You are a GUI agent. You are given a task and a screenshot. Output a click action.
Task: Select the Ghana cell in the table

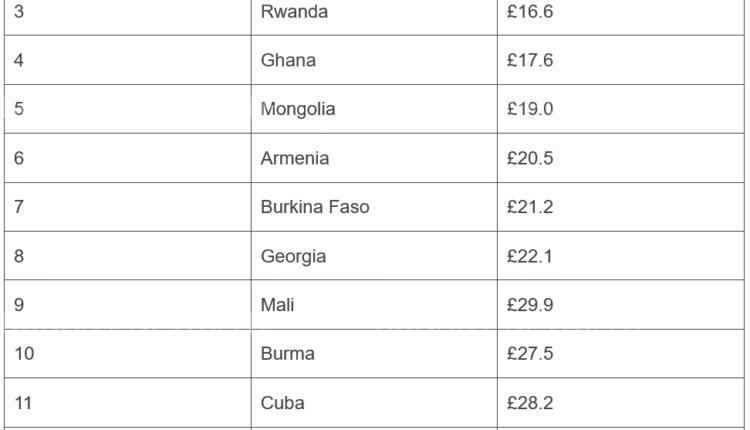(x=288, y=61)
